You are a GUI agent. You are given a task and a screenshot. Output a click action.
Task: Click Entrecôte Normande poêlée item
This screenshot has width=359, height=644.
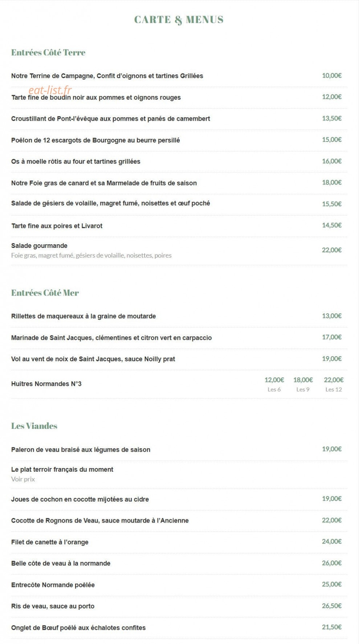coord(53,585)
